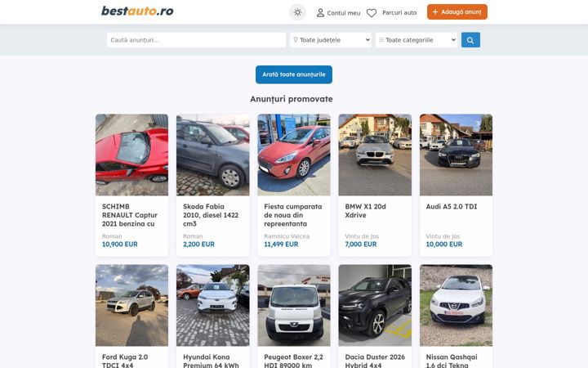The height and width of the screenshot is (368, 588).
Task: Open Dacia Duster 2026 Hybrid listing title
Action: pos(375,361)
